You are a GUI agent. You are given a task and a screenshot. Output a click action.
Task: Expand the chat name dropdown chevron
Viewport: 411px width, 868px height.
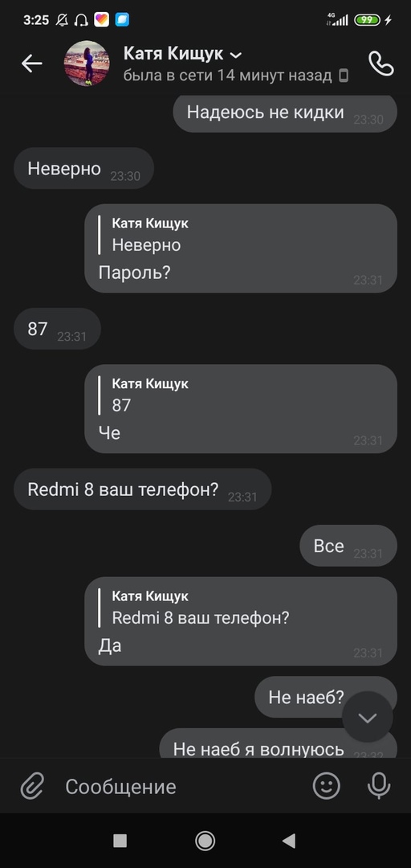coord(236,55)
